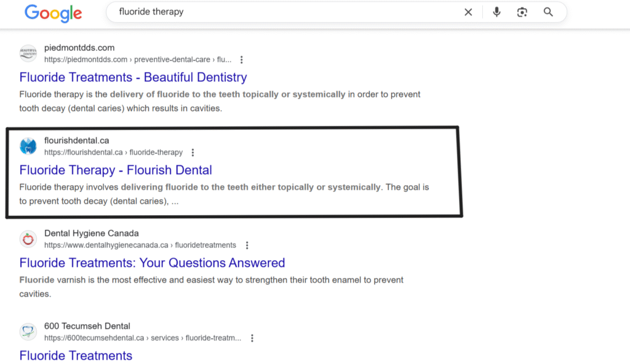
Task: Open 'Fluoride Treatments: Your Questions Answered' result
Action: 153,263
